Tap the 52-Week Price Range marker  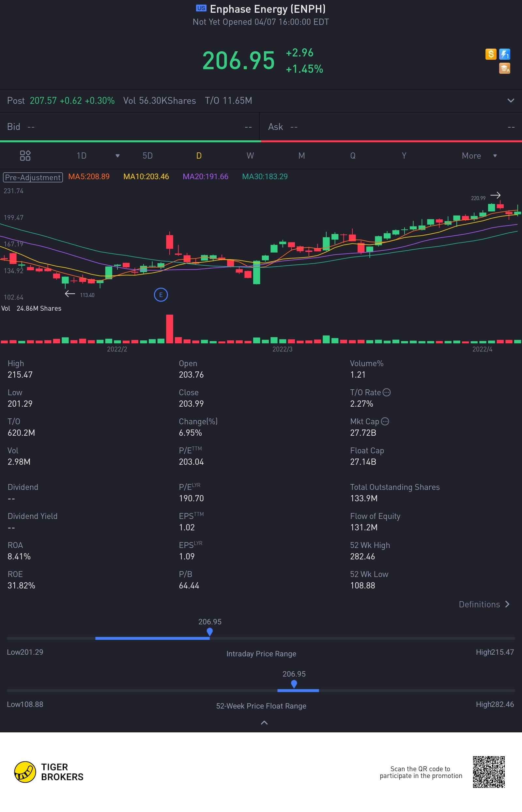(294, 684)
